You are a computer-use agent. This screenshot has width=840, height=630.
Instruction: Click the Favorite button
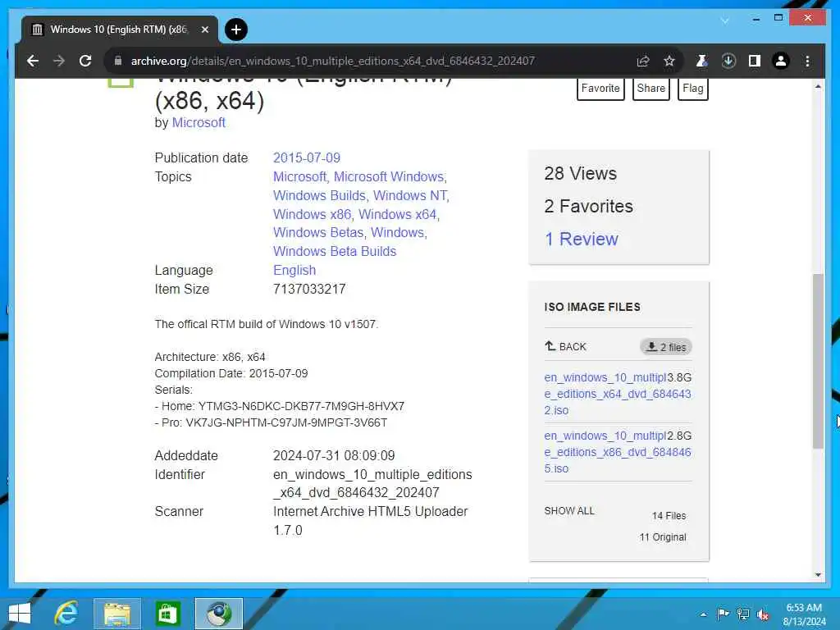point(600,89)
